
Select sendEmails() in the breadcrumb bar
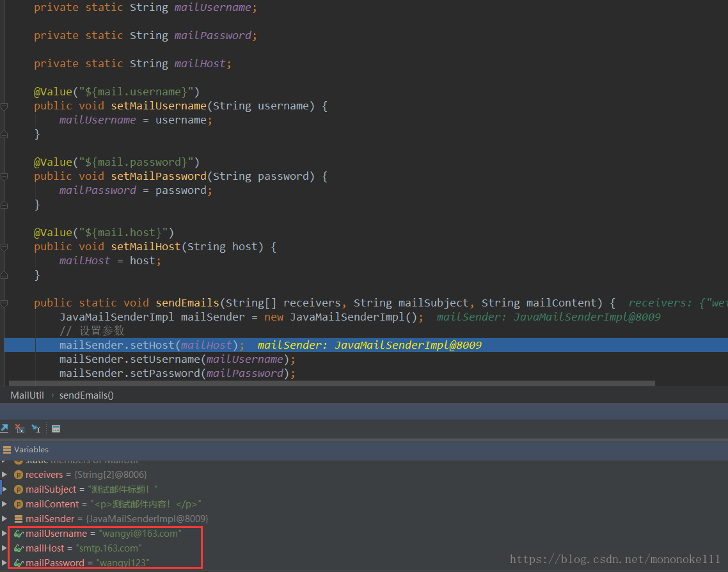point(86,395)
